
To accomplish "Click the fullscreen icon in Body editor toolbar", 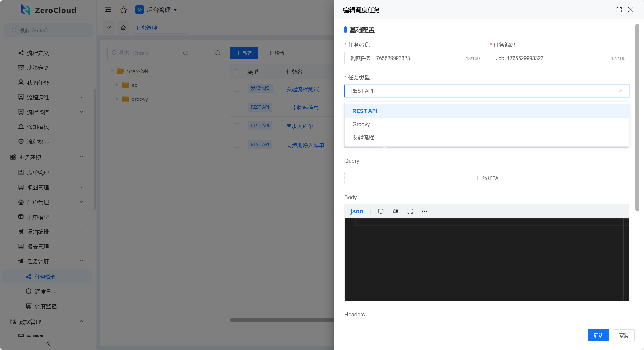I will click(x=410, y=211).
